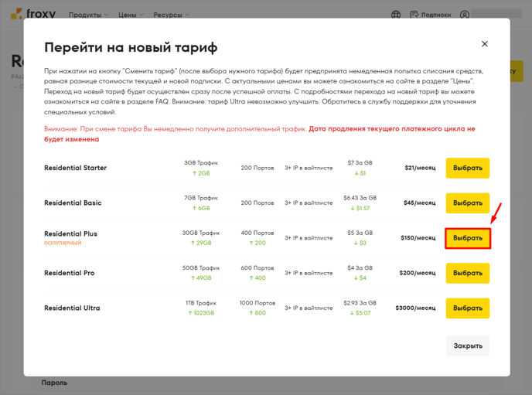Click the globe language icon

pyautogui.click(x=396, y=15)
